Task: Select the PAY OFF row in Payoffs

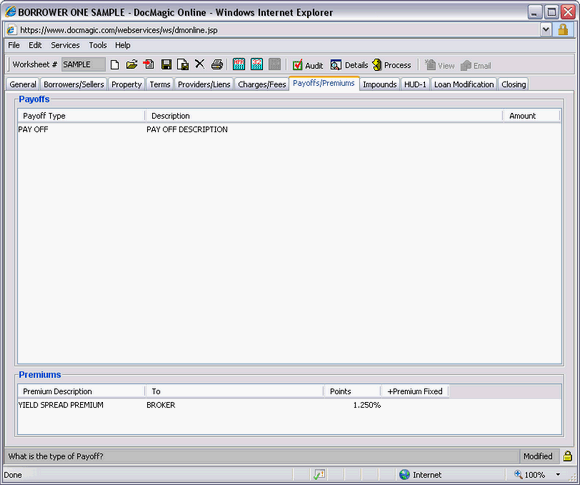Action: point(289,129)
